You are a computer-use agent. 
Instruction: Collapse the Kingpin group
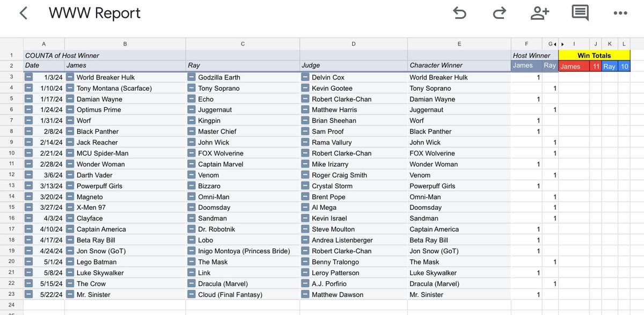[191, 121]
